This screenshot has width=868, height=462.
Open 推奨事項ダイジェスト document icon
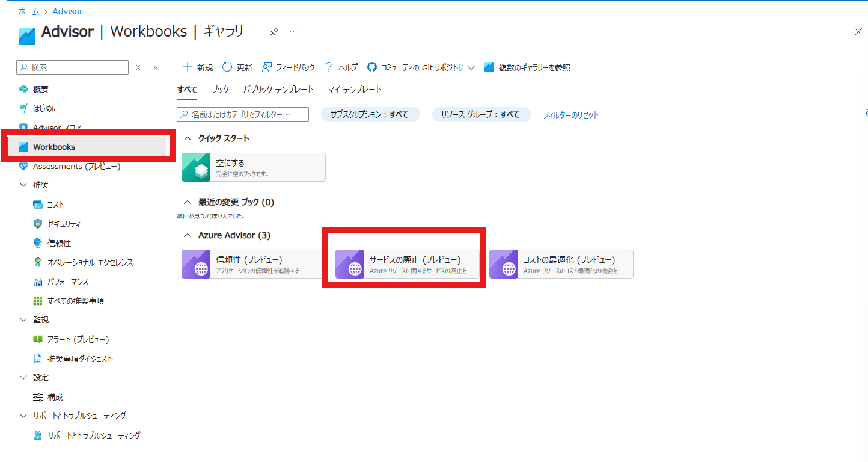coord(38,359)
